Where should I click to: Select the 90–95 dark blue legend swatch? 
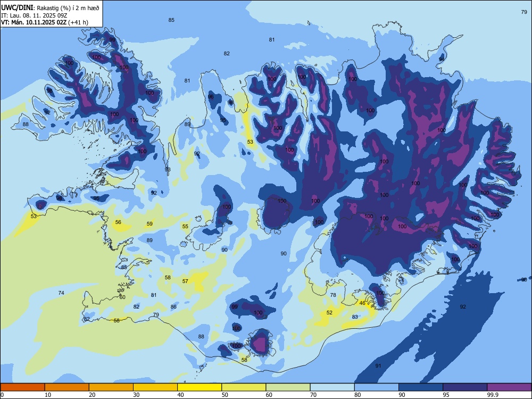point(421,387)
